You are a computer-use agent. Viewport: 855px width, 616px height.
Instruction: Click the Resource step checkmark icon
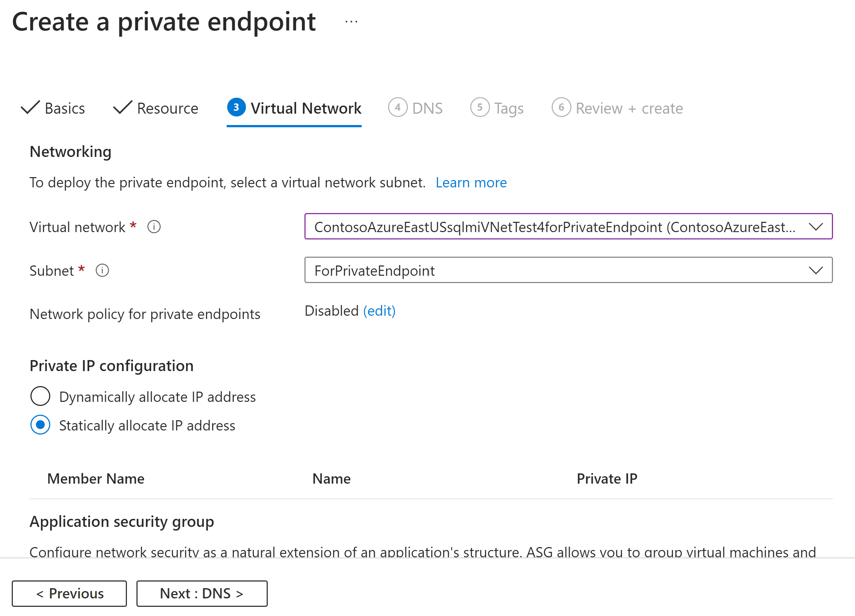click(123, 107)
